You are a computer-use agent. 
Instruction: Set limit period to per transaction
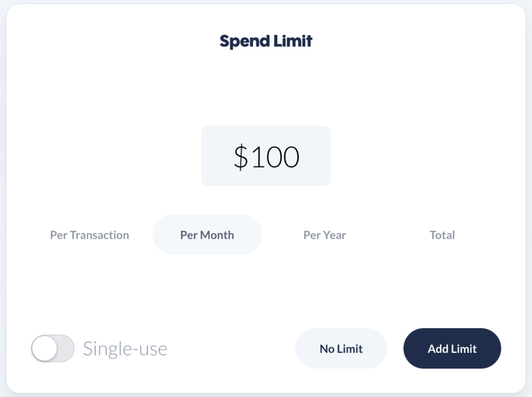pos(89,235)
